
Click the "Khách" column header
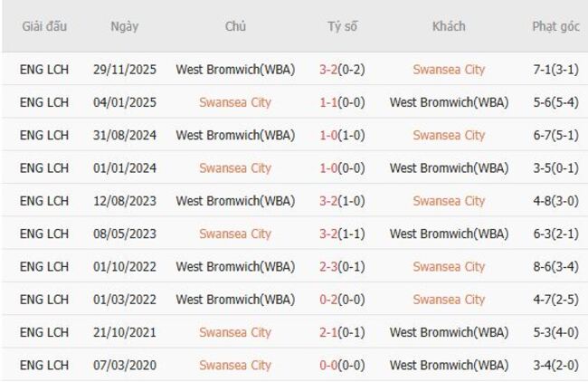(449, 26)
